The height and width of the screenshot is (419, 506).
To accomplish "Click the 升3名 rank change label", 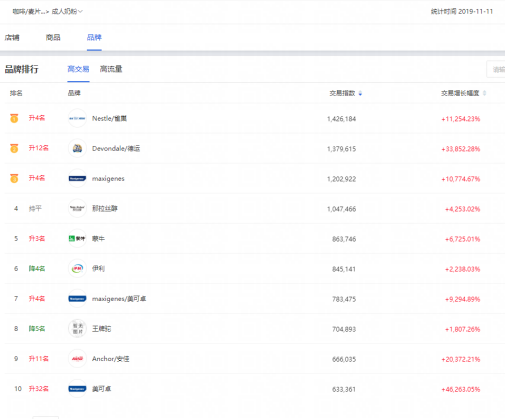I will tap(37, 238).
